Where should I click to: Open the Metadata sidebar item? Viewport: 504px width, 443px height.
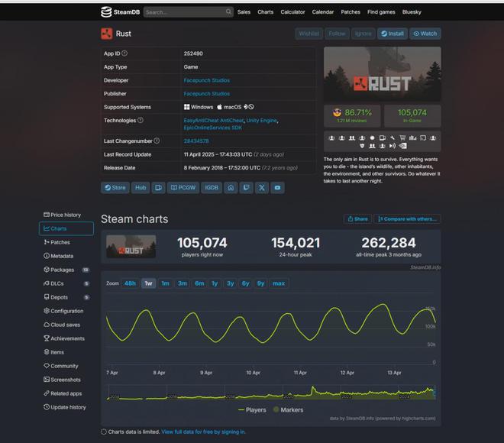66,256
